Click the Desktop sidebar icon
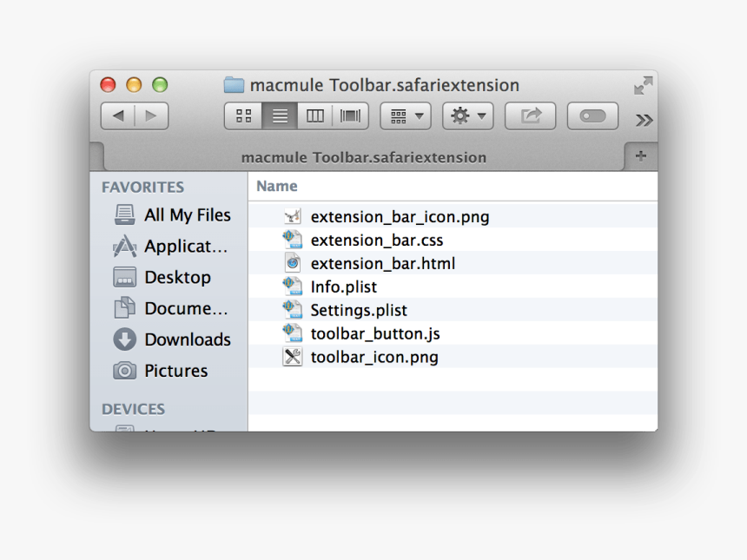Viewport: 747px width, 560px height. click(x=124, y=277)
